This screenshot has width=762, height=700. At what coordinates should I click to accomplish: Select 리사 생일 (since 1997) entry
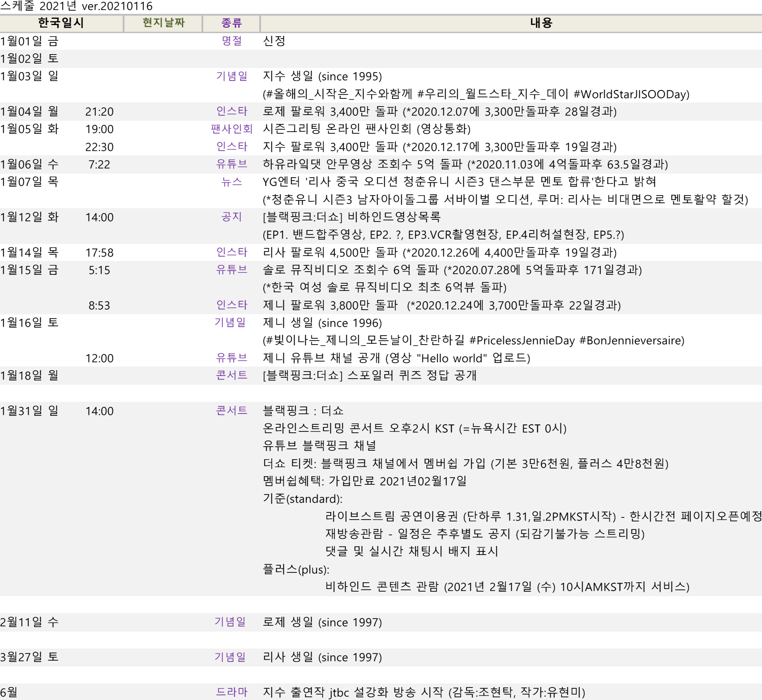322,657
